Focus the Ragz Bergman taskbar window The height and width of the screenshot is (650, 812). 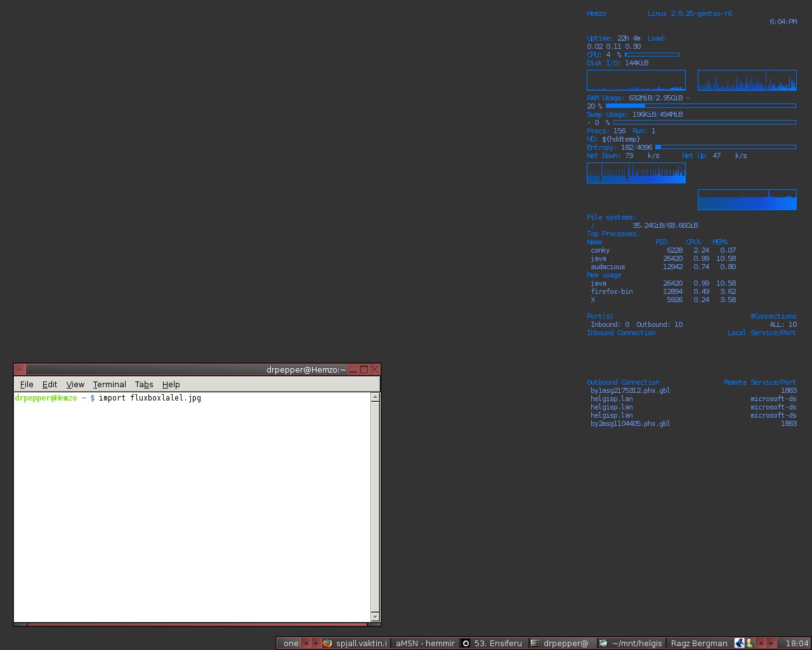pos(698,643)
